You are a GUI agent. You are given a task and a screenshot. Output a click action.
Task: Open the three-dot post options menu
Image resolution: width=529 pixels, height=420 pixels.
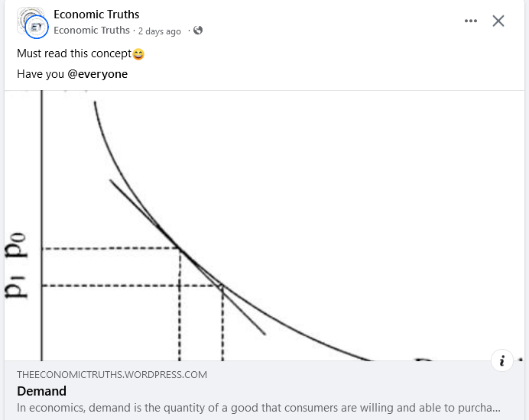pyautogui.click(x=471, y=21)
